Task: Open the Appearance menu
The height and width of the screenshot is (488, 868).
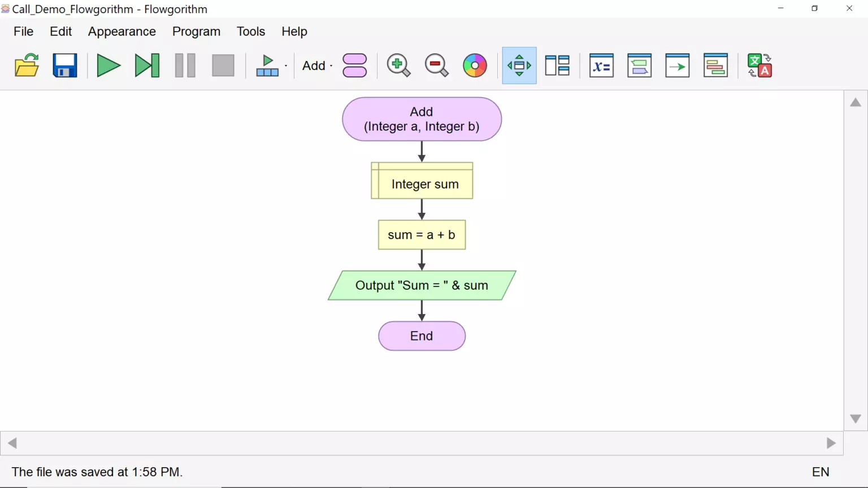Action: pos(121,32)
